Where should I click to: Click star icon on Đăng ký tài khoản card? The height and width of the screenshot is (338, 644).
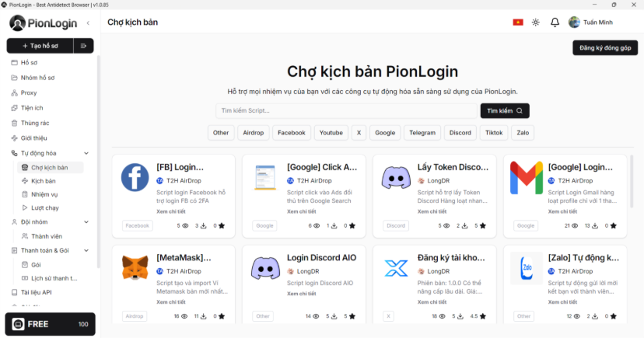coord(483,316)
